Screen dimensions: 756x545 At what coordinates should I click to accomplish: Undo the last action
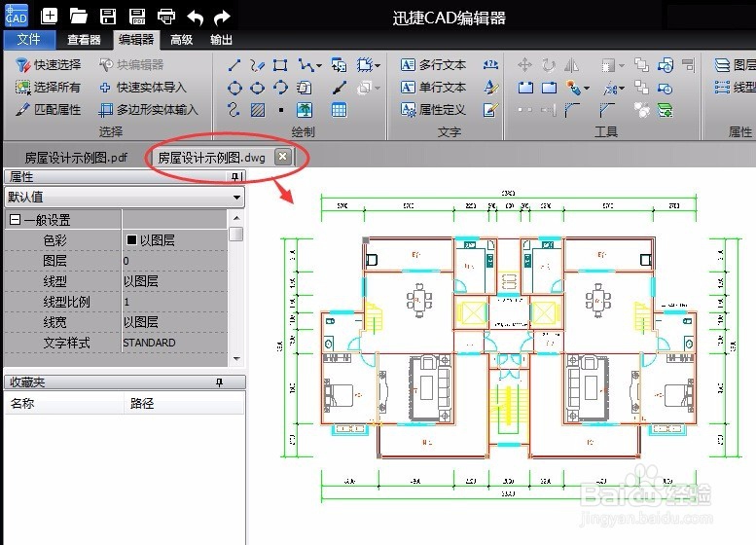tap(196, 18)
